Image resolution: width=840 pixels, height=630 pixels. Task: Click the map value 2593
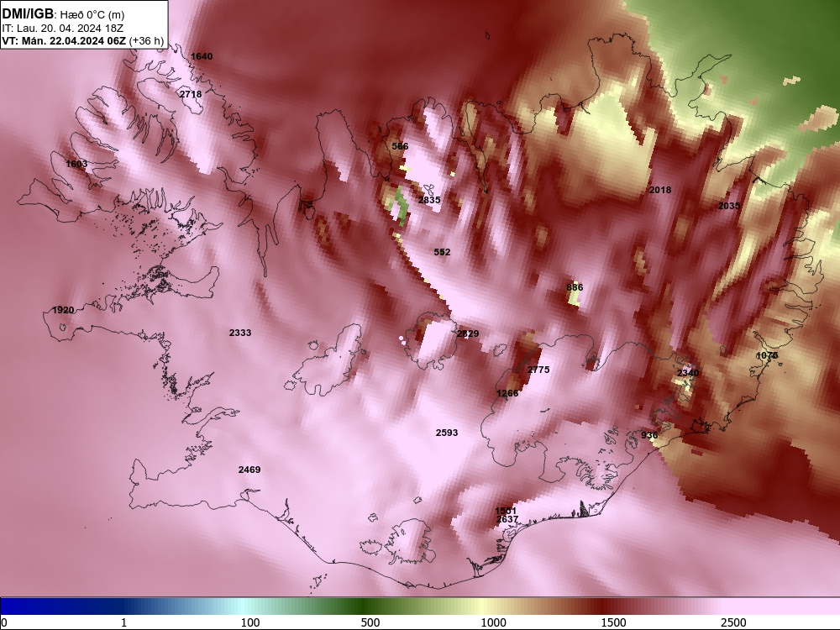pos(447,433)
